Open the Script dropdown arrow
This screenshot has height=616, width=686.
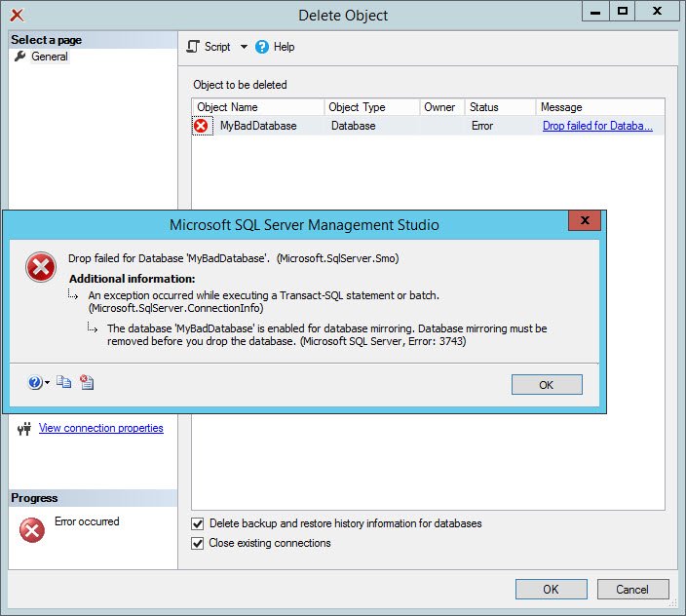tap(244, 47)
